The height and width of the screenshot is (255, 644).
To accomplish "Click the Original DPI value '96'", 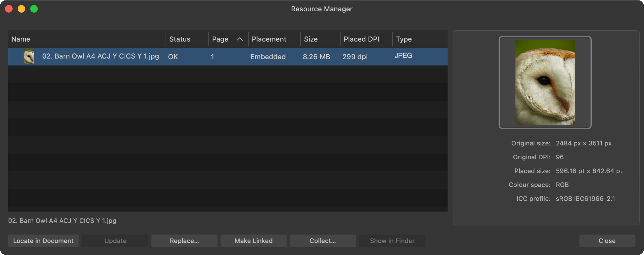I will click(560, 157).
